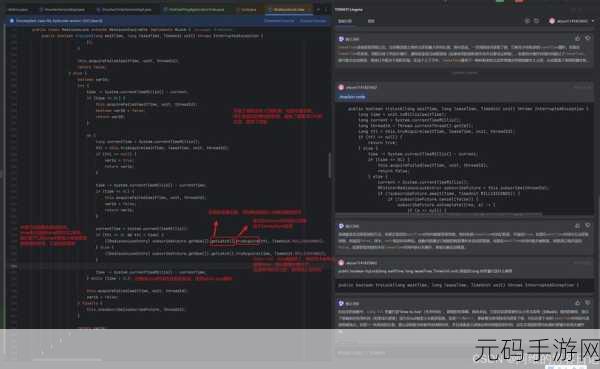The image size is (600, 369).
Task: Click thumbs-down icon on last AI reply
Action: pos(588,303)
